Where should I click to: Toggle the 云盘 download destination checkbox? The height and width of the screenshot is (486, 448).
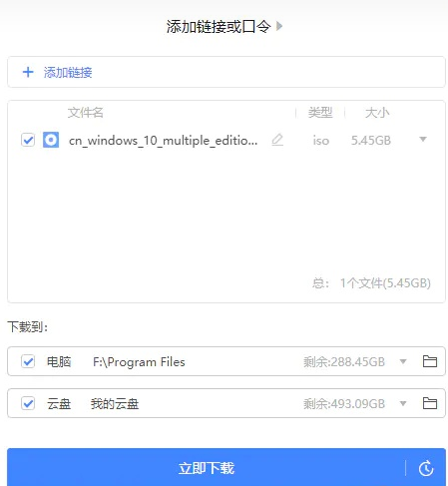pyautogui.click(x=28, y=403)
